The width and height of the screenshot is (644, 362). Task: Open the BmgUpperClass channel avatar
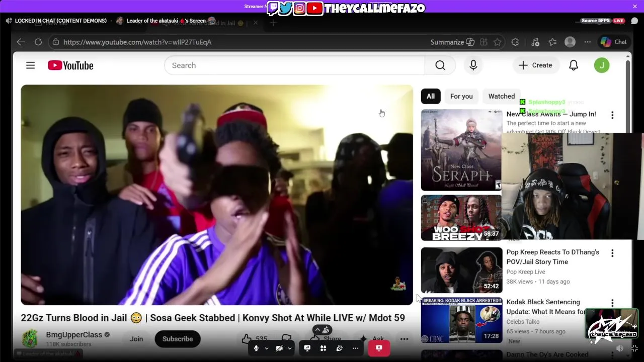[30, 339]
